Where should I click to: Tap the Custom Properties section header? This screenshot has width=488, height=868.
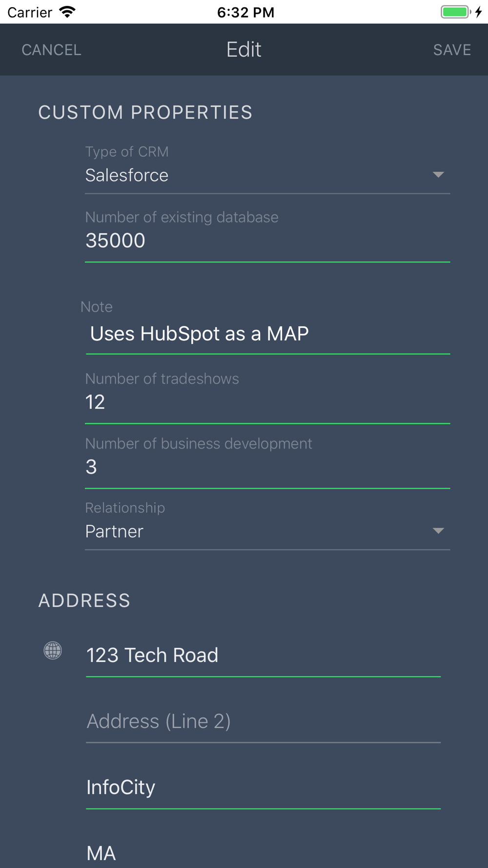coord(145,113)
